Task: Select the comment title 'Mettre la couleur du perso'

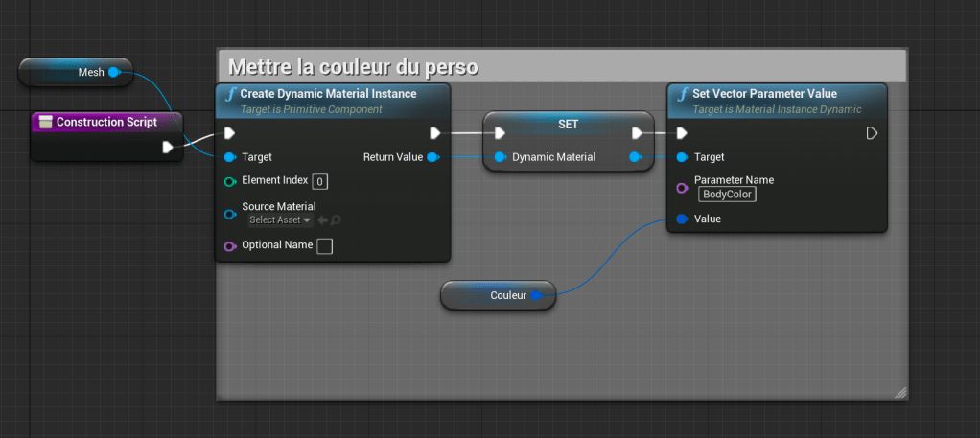Action: point(350,68)
